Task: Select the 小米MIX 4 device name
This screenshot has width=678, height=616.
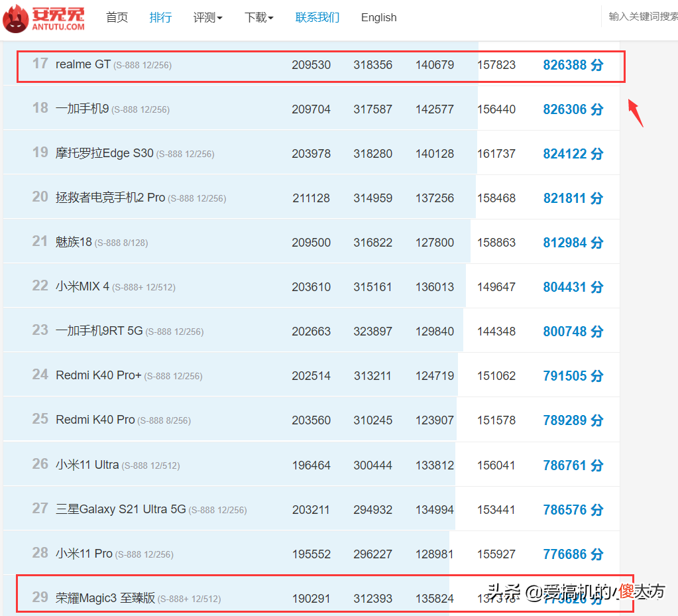Action: click(82, 286)
